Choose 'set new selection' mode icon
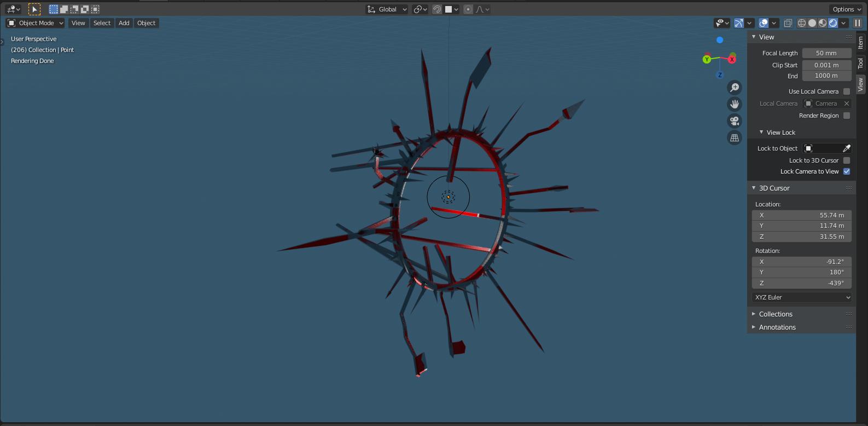868x426 pixels. click(54, 9)
